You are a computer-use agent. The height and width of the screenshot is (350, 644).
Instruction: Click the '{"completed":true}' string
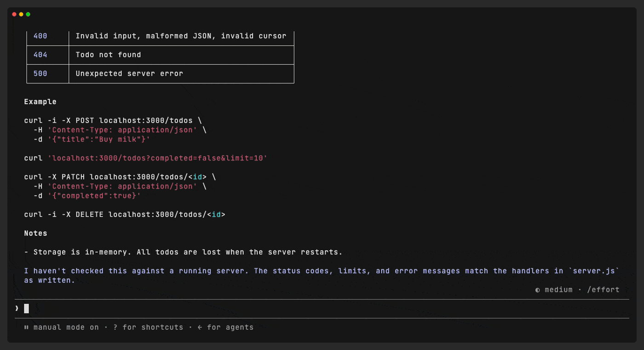94,196
